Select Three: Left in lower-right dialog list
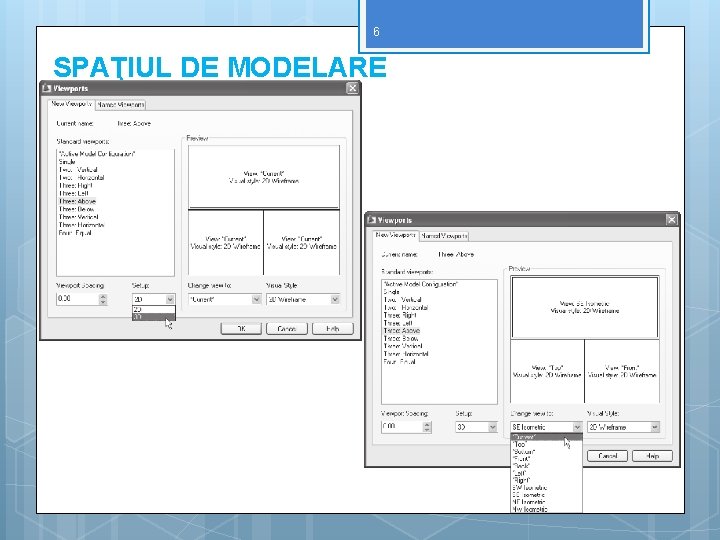 tap(398, 323)
